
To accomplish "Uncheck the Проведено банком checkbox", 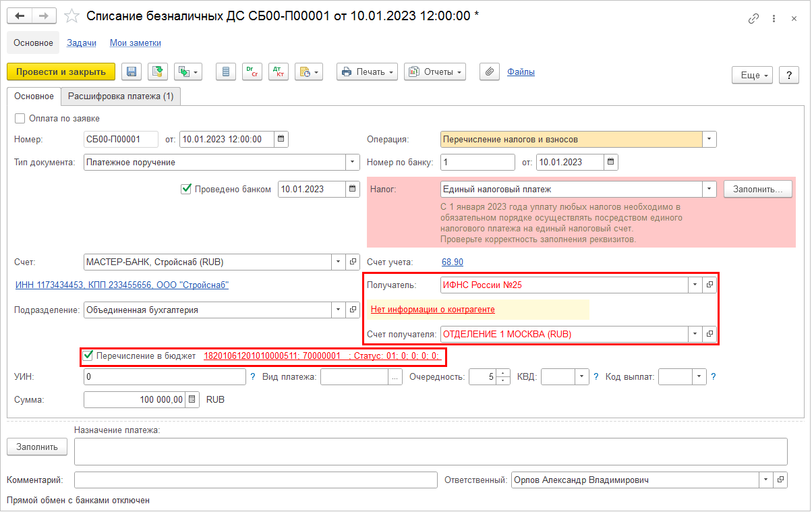I will click(x=186, y=189).
